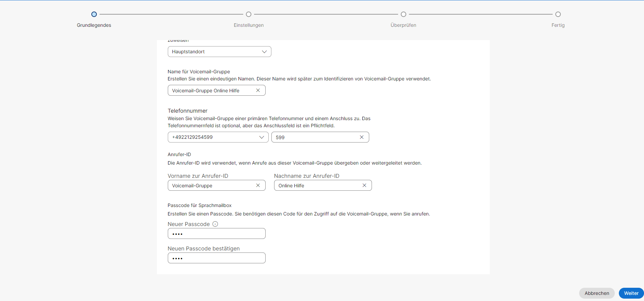Clear the Vorname zur Anrufer-ID field
This screenshot has height=301, width=644.
click(x=258, y=185)
